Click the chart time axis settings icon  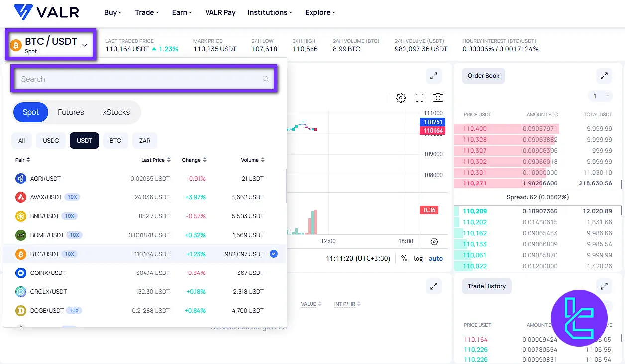tap(434, 242)
